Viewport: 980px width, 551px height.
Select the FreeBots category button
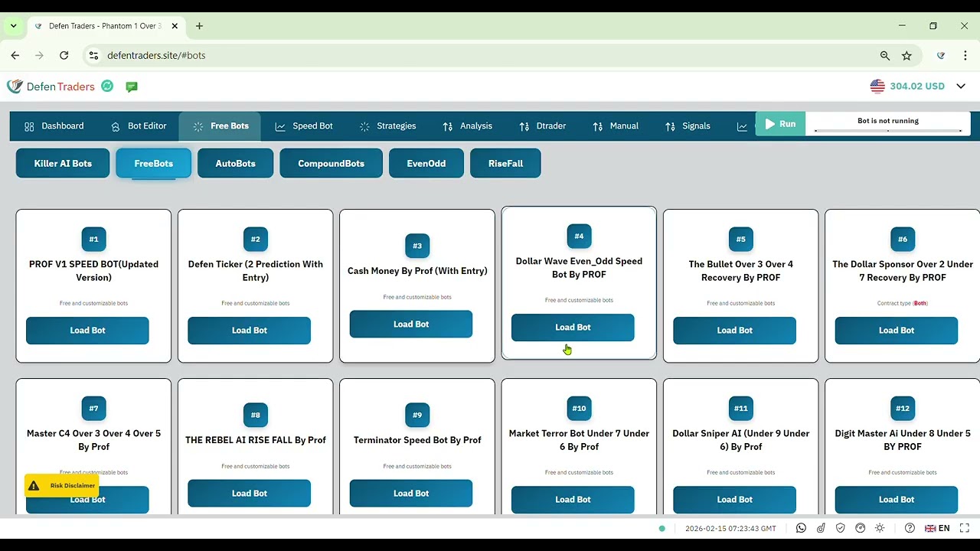(154, 164)
